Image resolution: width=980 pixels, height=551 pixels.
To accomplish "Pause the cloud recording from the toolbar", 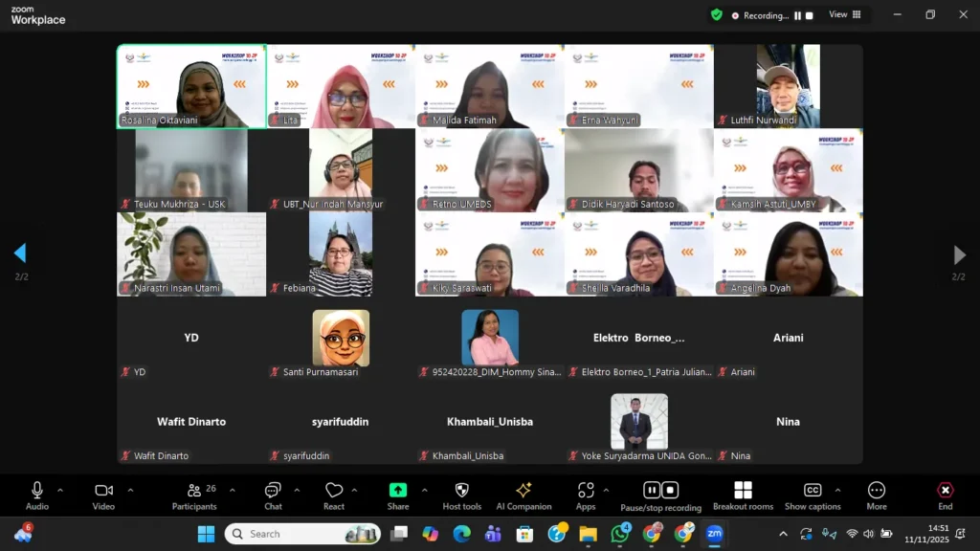I will (652, 490).
